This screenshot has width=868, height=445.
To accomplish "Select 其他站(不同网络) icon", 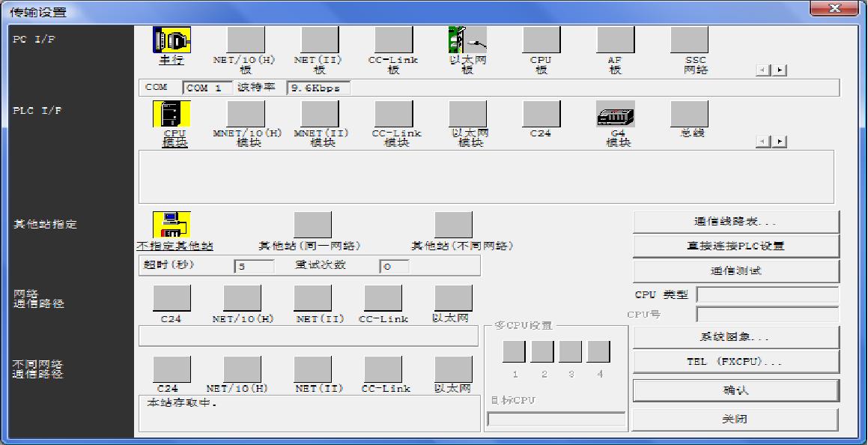I will [x=453, y=225].
